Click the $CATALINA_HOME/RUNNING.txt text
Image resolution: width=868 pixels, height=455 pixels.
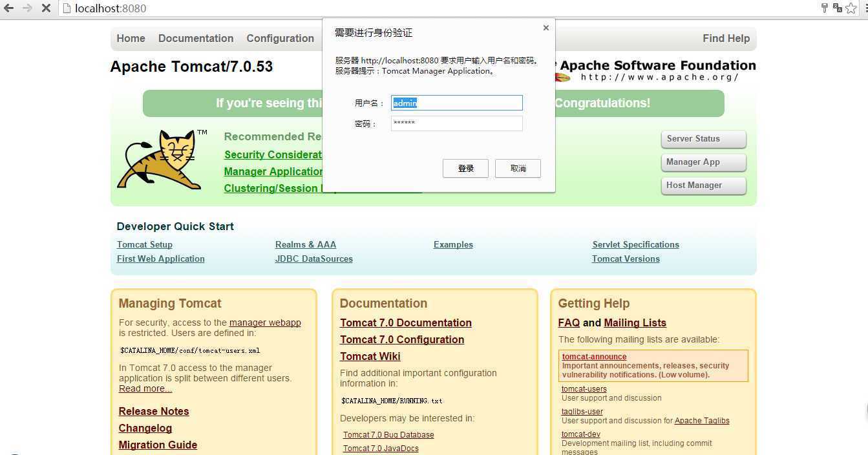392,401
